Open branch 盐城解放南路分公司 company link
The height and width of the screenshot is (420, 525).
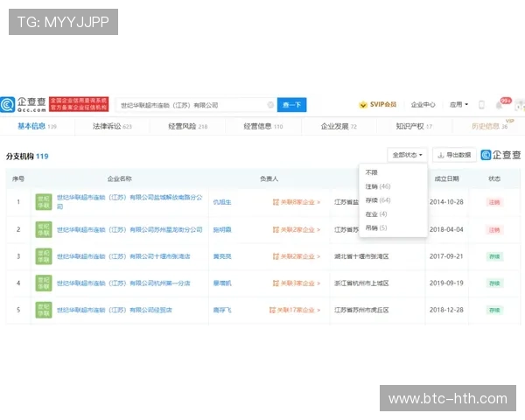[129, 201]
